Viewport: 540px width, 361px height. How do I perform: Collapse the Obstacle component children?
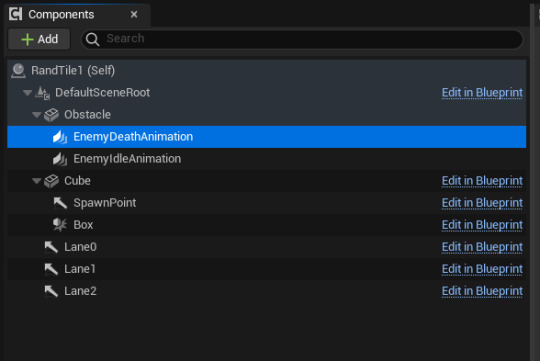coord(37,115)
